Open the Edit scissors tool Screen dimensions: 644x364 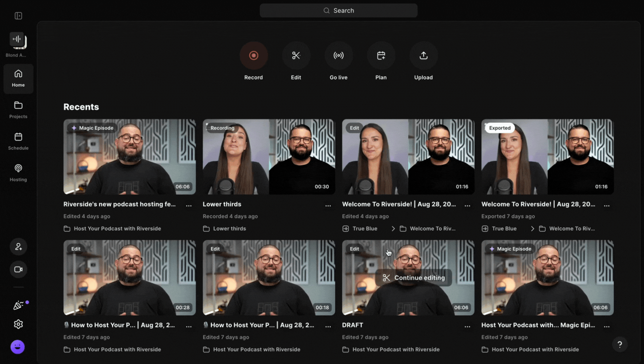pos(296,55)
